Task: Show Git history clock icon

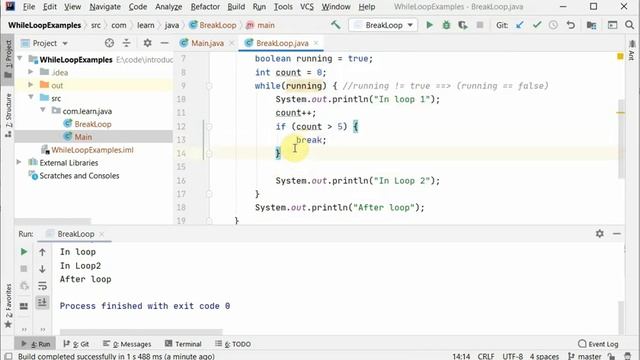Action: click(x=553, y=25)
